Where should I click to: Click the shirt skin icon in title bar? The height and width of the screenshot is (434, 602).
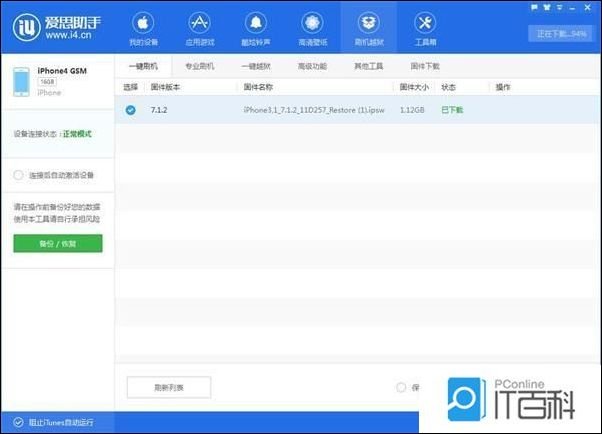[547, 7]
